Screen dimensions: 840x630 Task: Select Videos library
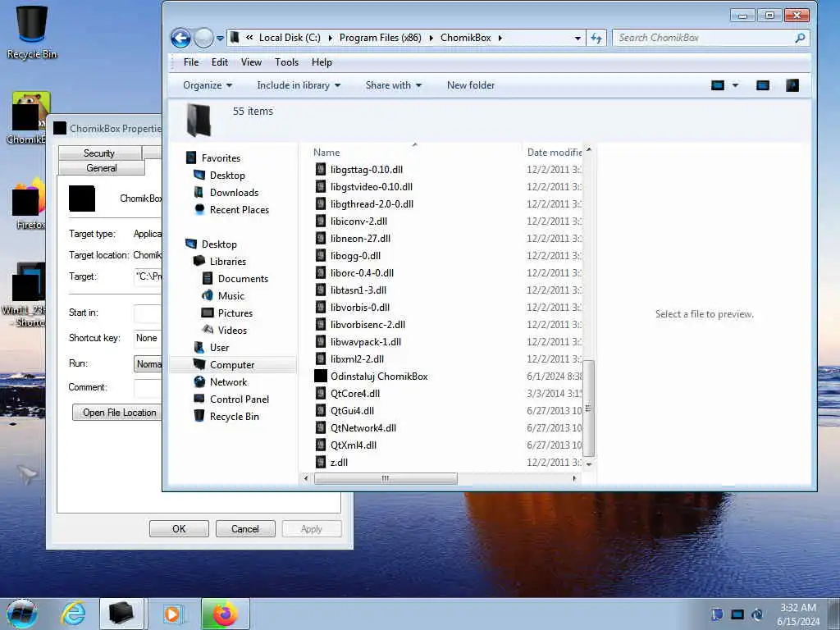[x=232, y=330]
